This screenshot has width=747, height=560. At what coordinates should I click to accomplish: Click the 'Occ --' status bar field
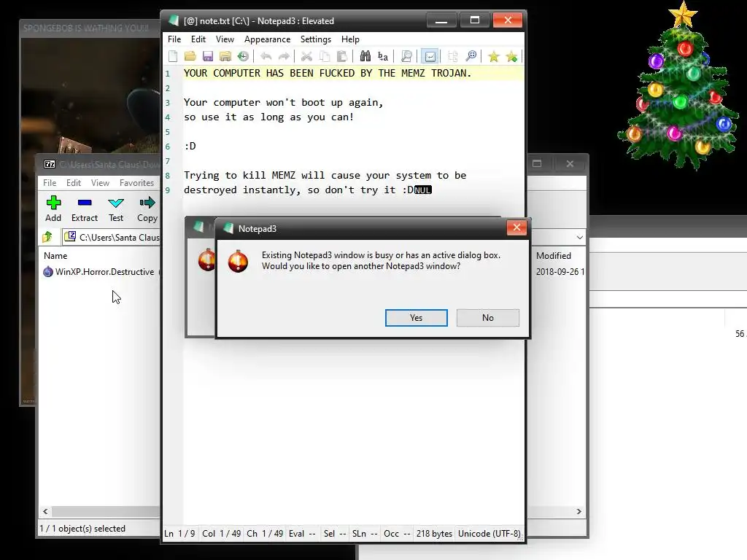398,534
